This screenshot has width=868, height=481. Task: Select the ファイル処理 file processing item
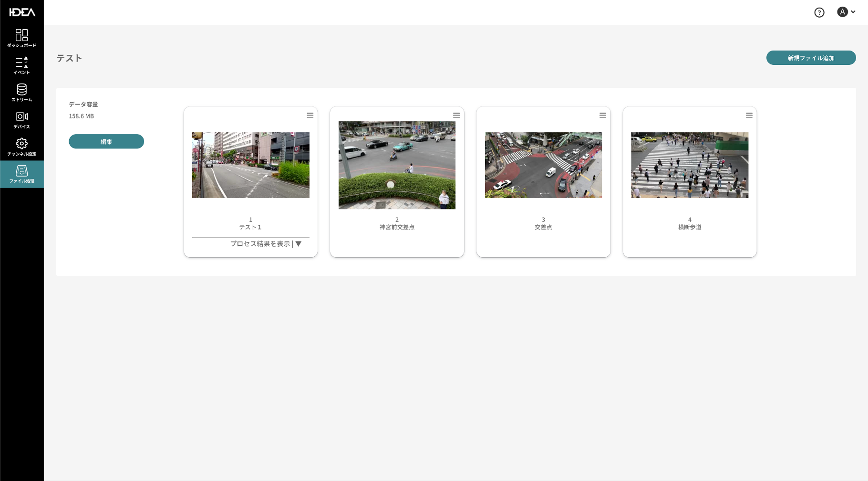point(22,174)
